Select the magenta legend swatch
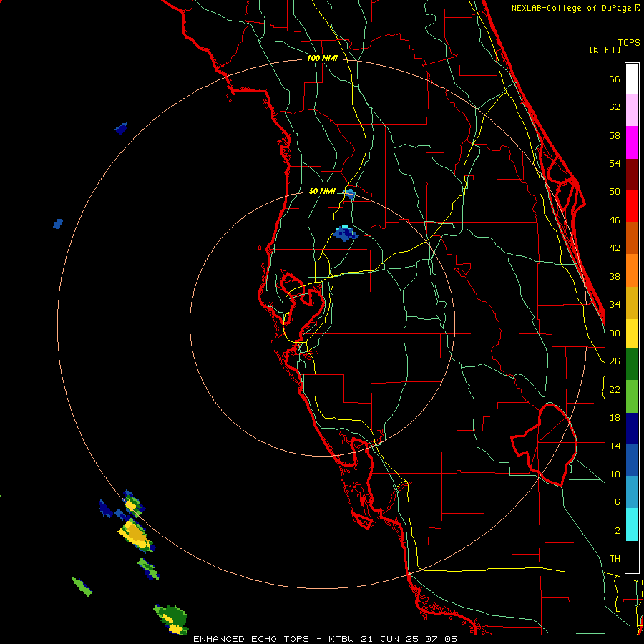 tap(632, 142)
